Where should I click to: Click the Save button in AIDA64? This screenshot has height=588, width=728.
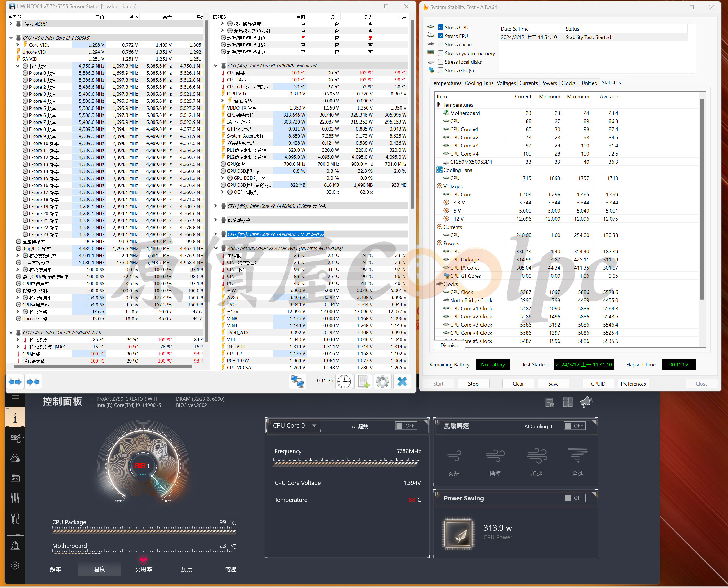tap(553, 384)
